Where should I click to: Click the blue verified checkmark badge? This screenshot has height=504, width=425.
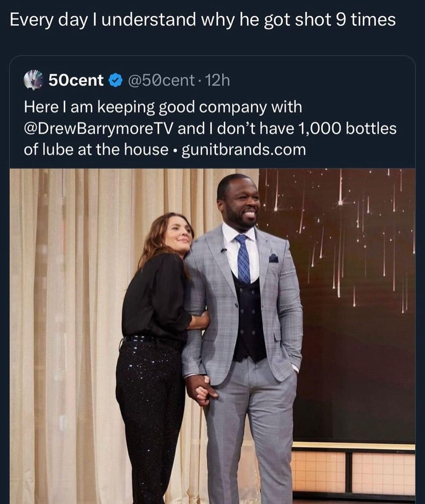click(x=115, y=80)
